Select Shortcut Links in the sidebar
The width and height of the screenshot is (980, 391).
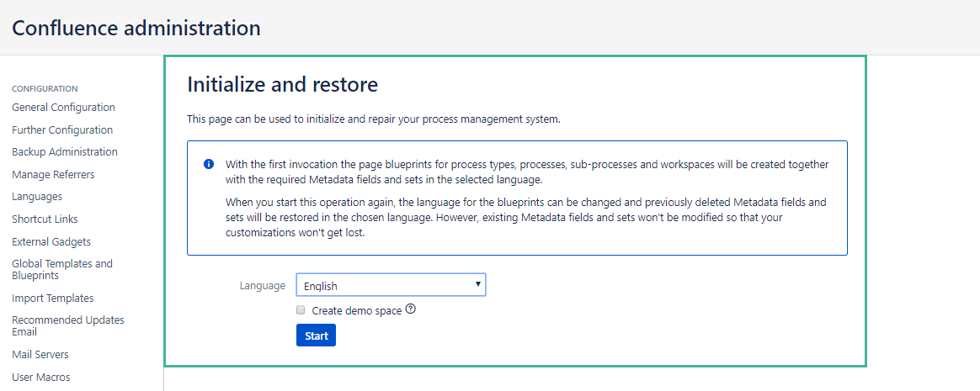45,219
